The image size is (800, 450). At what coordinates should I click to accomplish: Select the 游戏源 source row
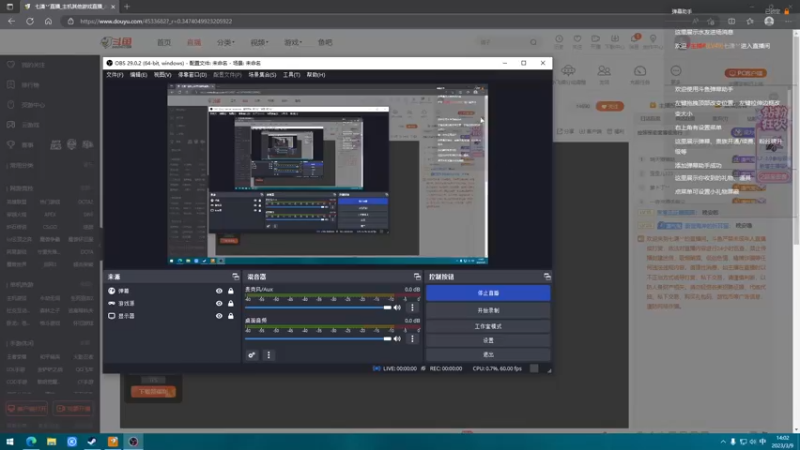pyautogui.click(x=171, y=304)
